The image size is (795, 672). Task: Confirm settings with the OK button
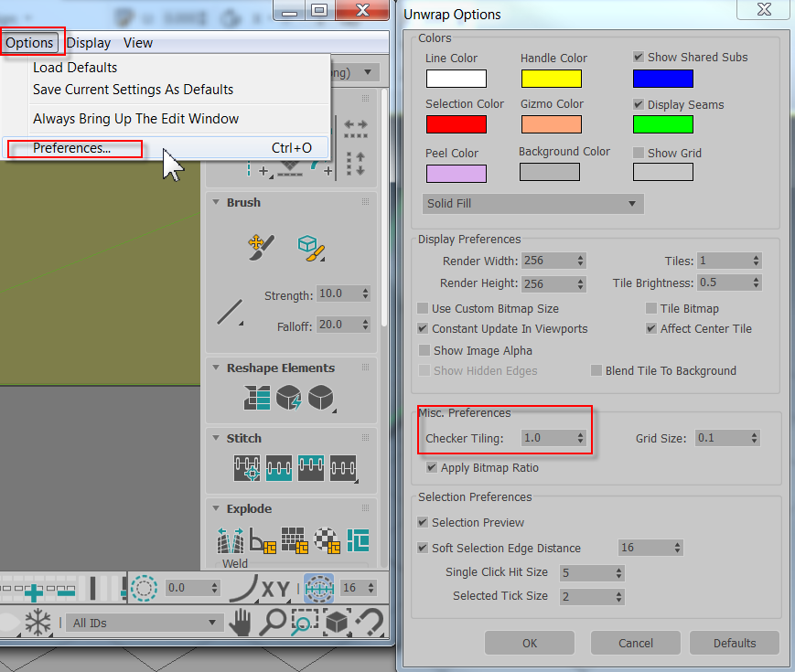pyautogui.click(x=529, y=643)
